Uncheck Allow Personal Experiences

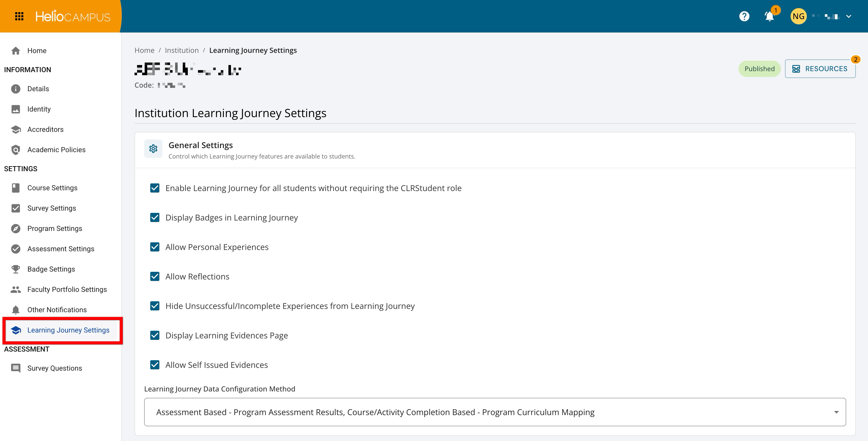coord(155,247)
